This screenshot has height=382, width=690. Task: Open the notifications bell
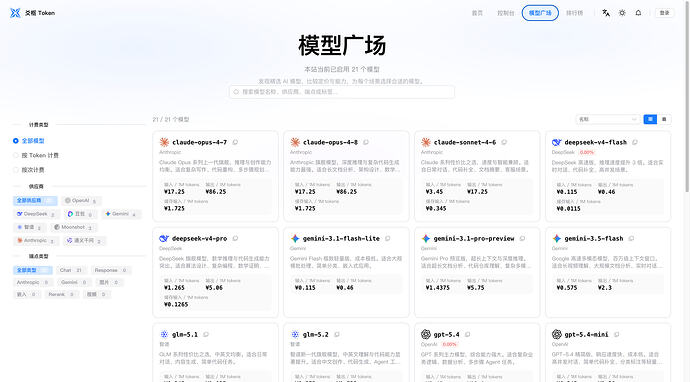coord(638,13)
